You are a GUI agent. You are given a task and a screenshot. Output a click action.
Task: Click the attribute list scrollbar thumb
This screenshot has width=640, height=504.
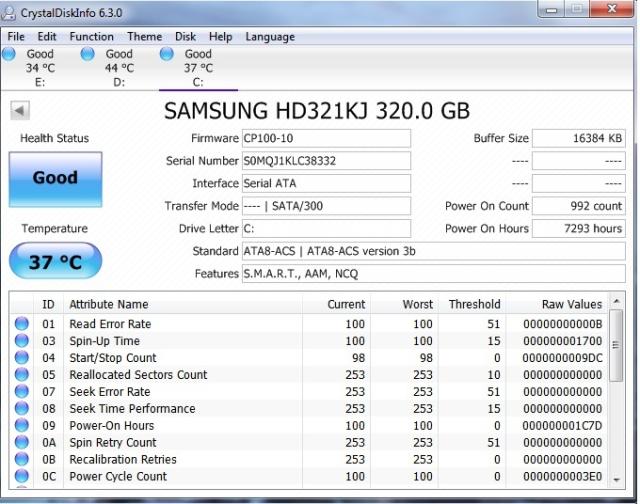[616, 345]
